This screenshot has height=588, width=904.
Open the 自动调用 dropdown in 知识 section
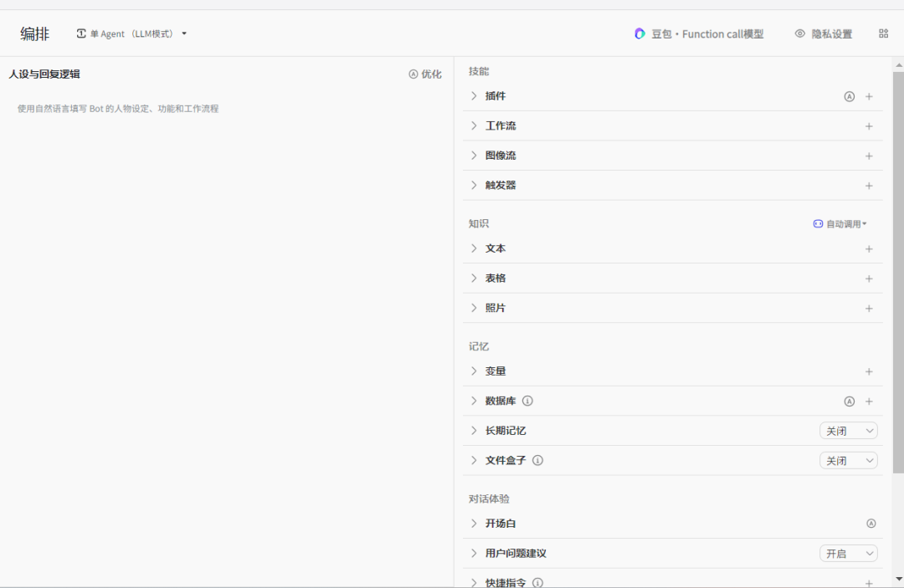click(840, 223)
